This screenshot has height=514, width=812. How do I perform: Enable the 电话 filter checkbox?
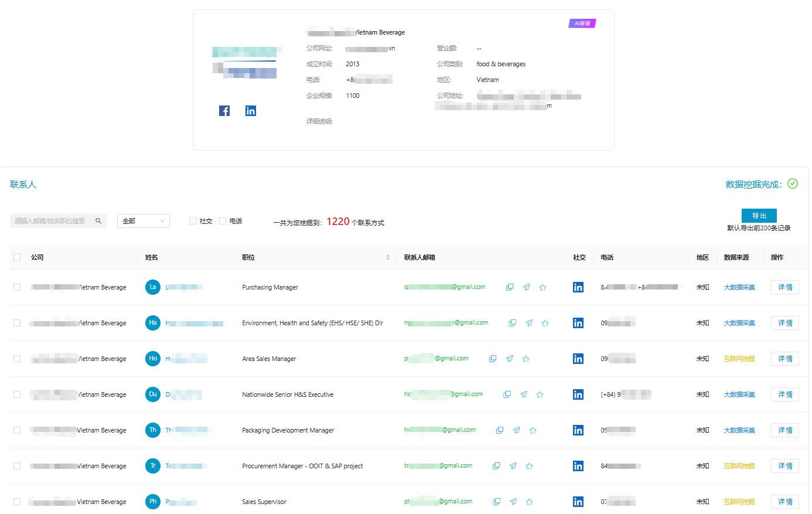point(223,221)
